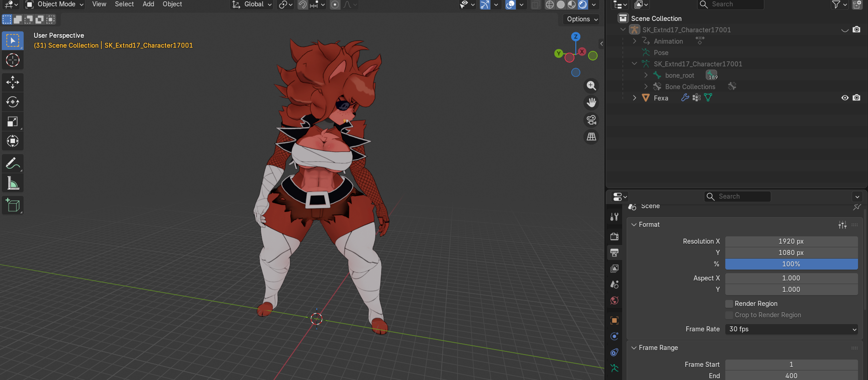Select Pose item in outliner

click(661, 52)
